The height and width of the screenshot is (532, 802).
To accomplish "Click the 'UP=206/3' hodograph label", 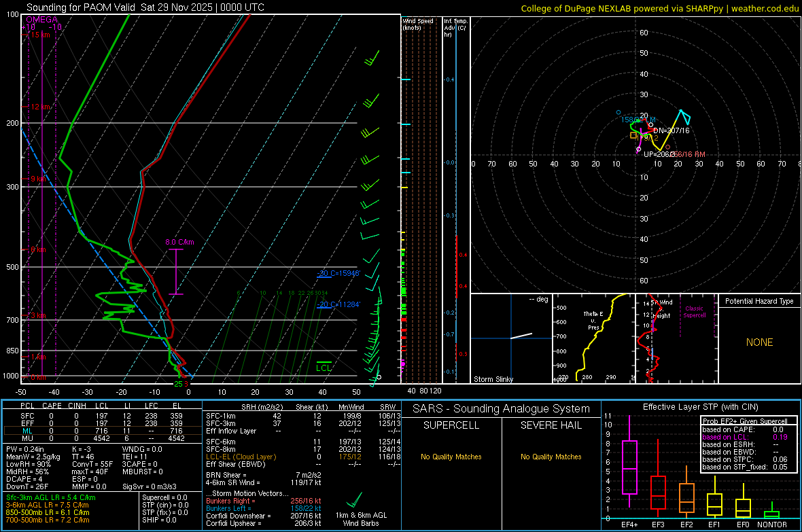I will pyautogui.click(x=659, y=154).
